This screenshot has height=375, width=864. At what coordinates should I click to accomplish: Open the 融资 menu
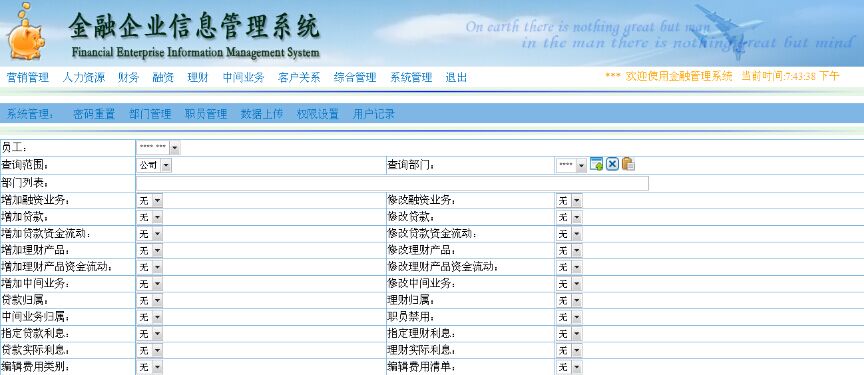point(163,78)
